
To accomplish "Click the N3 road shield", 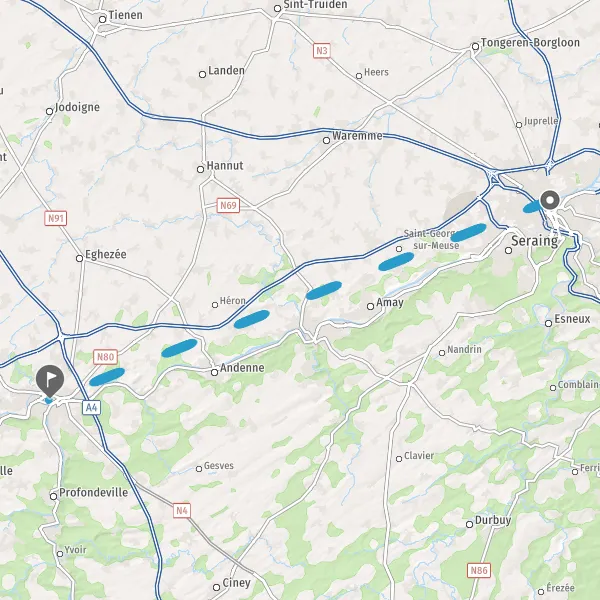I will 322,51.
